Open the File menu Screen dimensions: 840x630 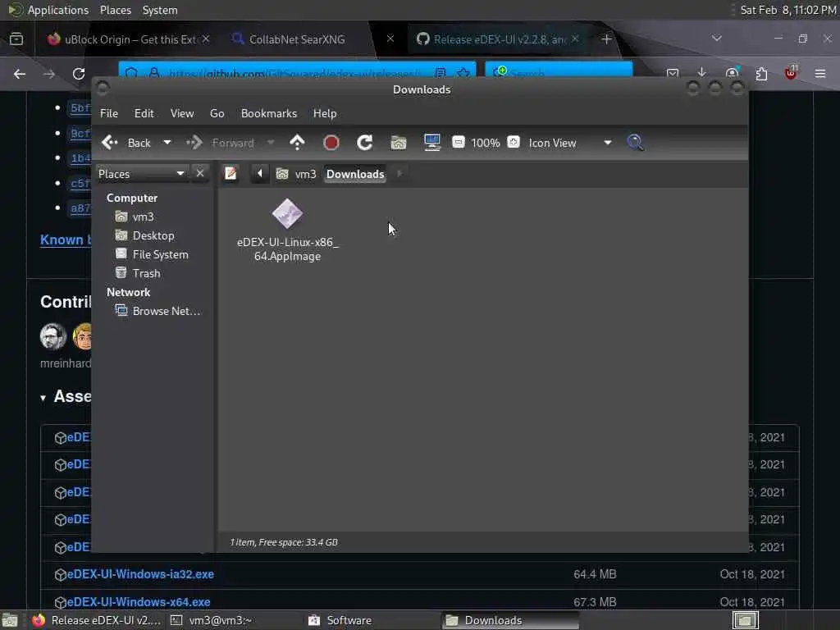[109, 113]
